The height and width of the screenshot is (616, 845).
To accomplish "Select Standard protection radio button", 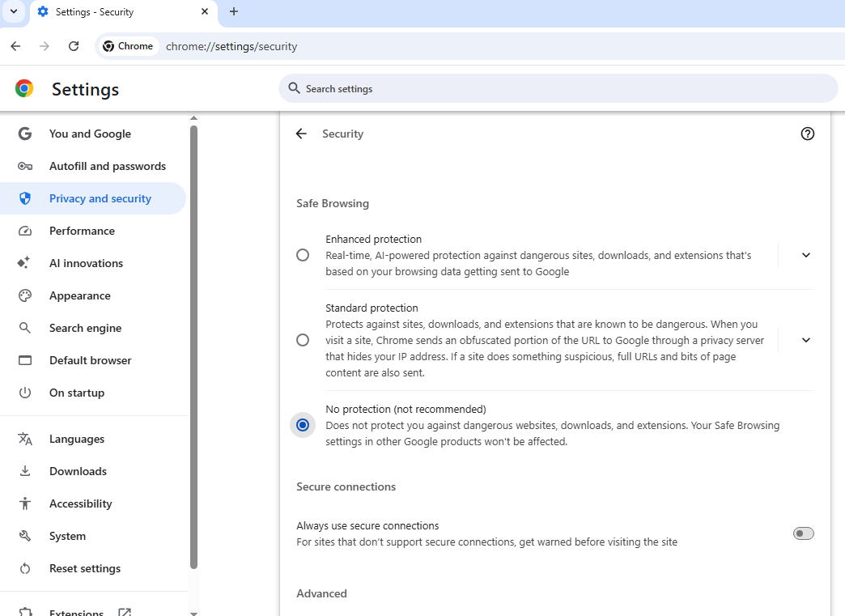I will (x=303, y=340).
